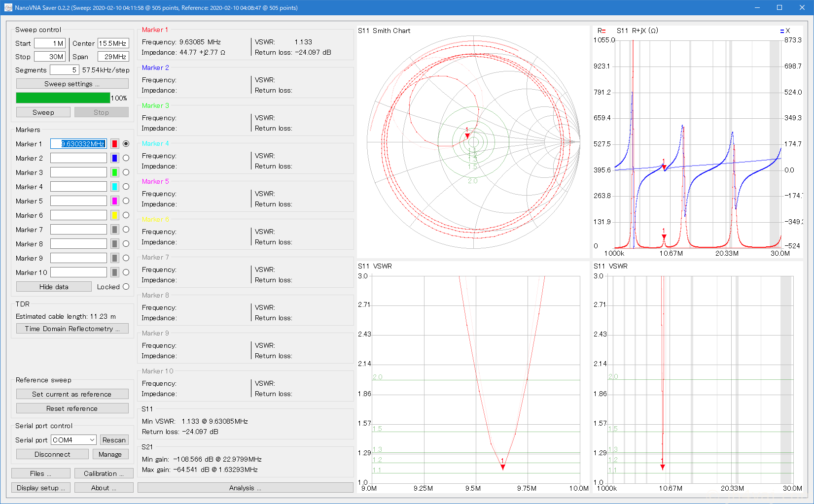The height and width of the screenshot is (504, 814).
Task: Select the Marker 1 radio button
Action: 126,144
